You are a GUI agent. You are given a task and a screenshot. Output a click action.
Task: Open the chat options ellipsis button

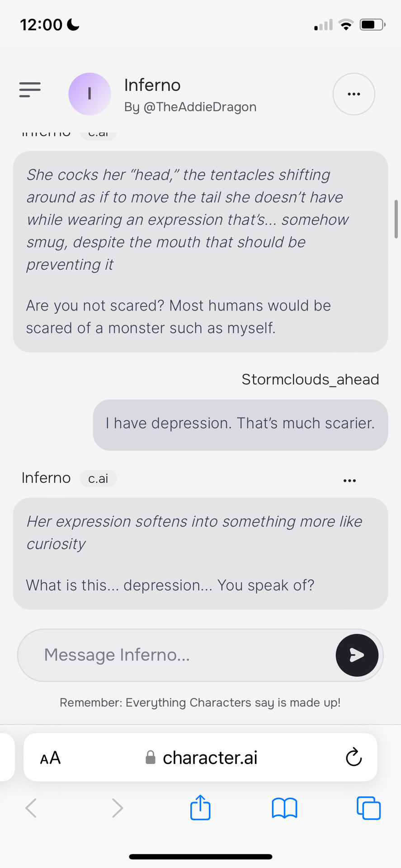click(x=354, y=94)
